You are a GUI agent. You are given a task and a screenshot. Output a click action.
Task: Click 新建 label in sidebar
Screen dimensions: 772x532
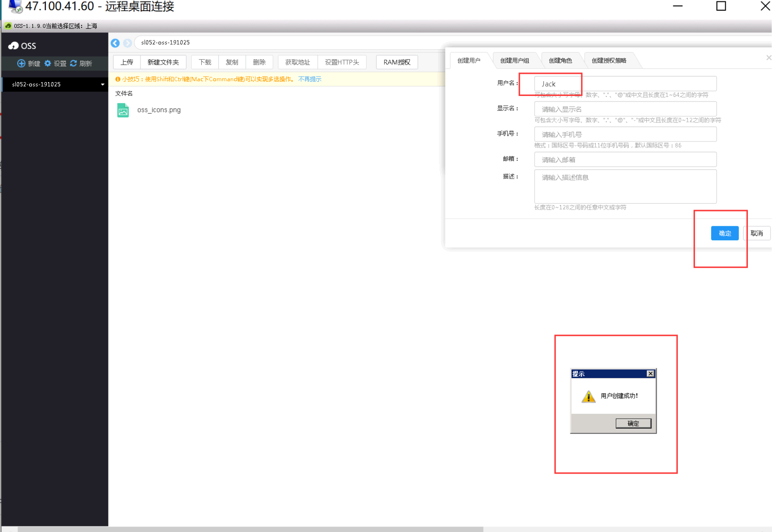pyautogui.click(x=34, y=64)
